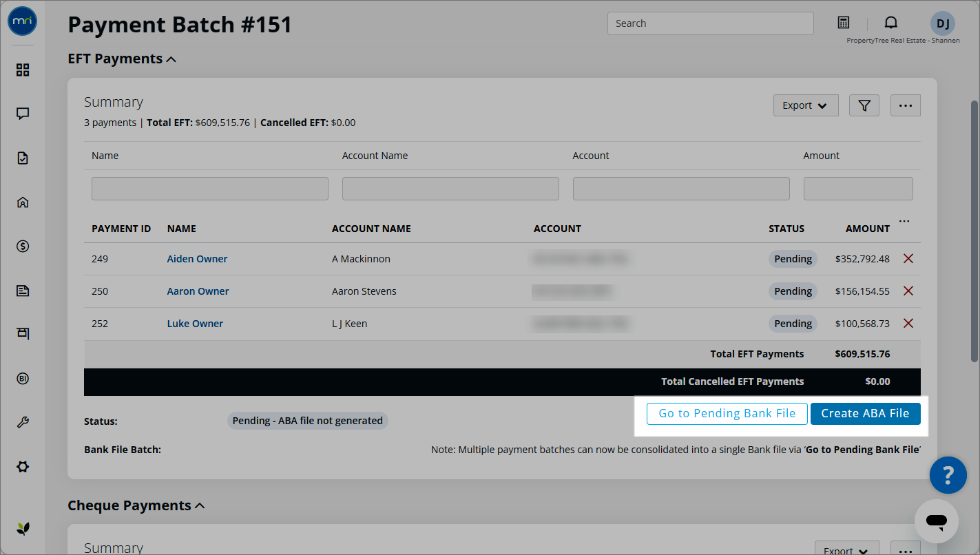Viewport: 980px width, 555px height.
Task: Open the sidebar icon below reports icon
Action: (x=23, y=334)
